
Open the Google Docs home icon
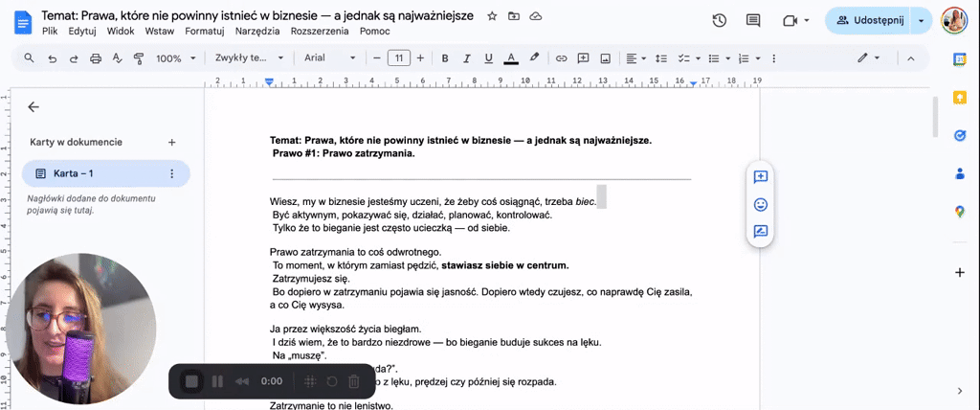[x=23, y=23]
